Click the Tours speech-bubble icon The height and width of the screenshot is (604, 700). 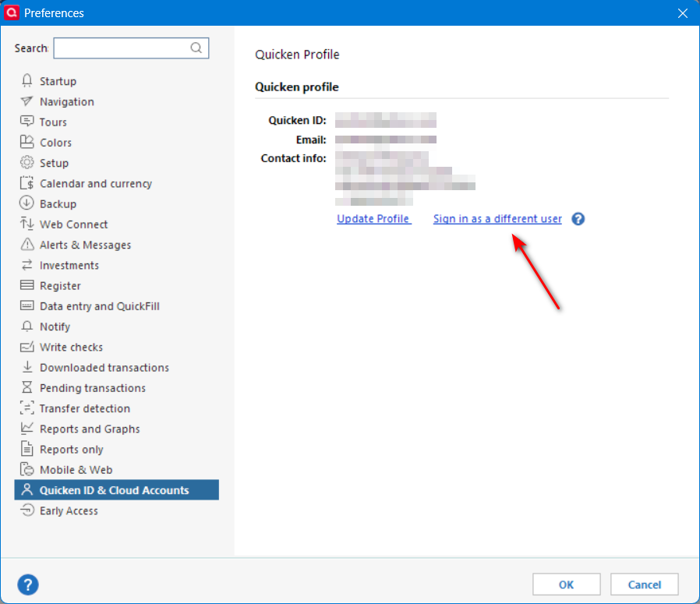click(x=27, y=122)
